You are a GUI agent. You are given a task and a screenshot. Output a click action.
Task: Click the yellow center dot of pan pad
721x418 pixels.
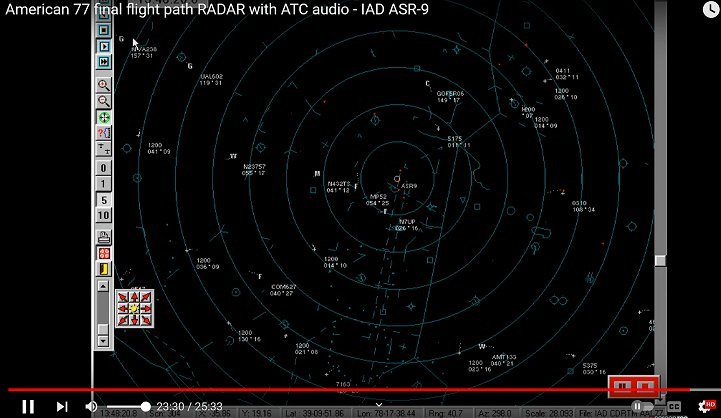[134, 309]
